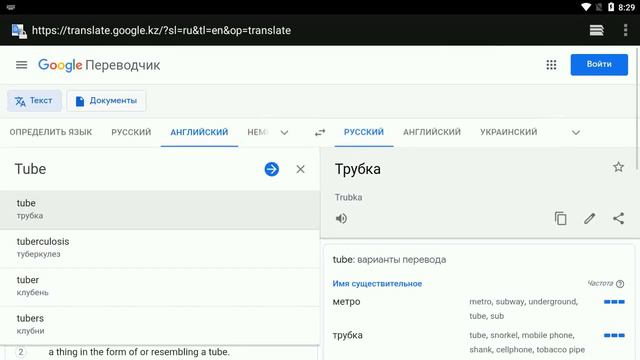Click the Wi-Fi status icon
The height and width of the screenshot is (360, 640).
[586, 7]
